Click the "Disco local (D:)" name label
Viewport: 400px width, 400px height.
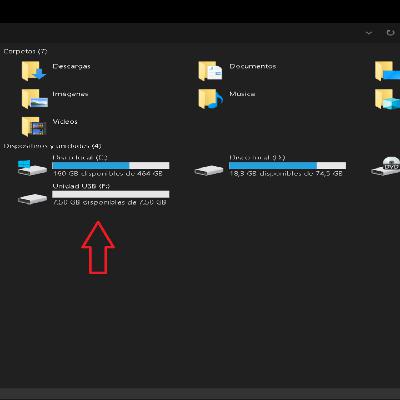(257, 157)
